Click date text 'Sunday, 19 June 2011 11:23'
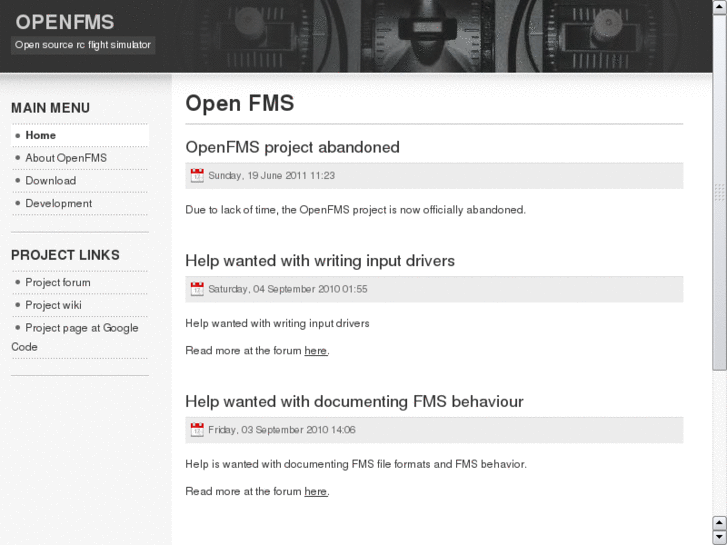Screen dimensions: 727x545 click(272, 176)
